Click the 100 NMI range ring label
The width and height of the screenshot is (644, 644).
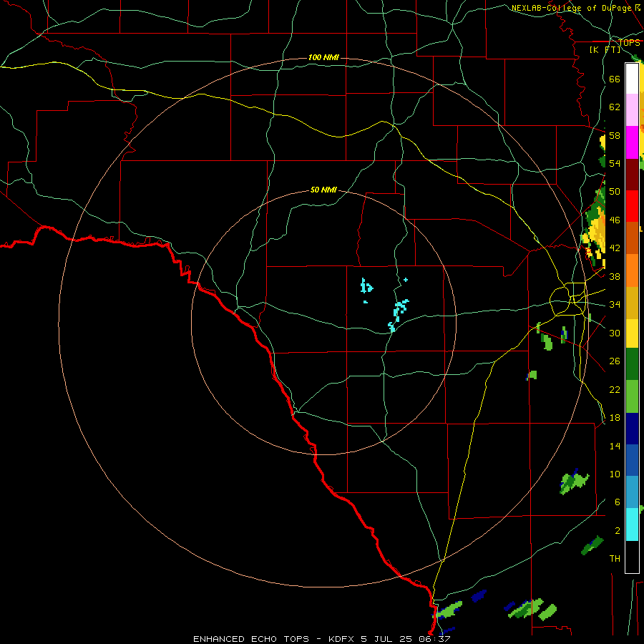coord(323,57)
